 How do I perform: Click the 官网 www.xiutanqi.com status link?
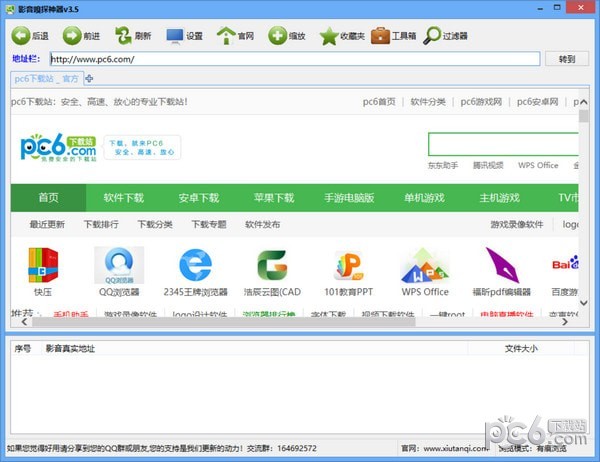[445, 448]
